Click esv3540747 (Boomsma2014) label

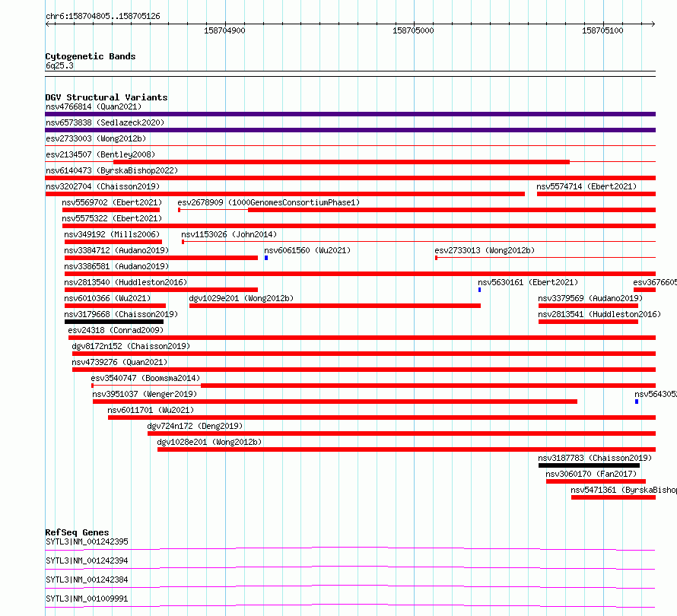[x=145, y=378]
